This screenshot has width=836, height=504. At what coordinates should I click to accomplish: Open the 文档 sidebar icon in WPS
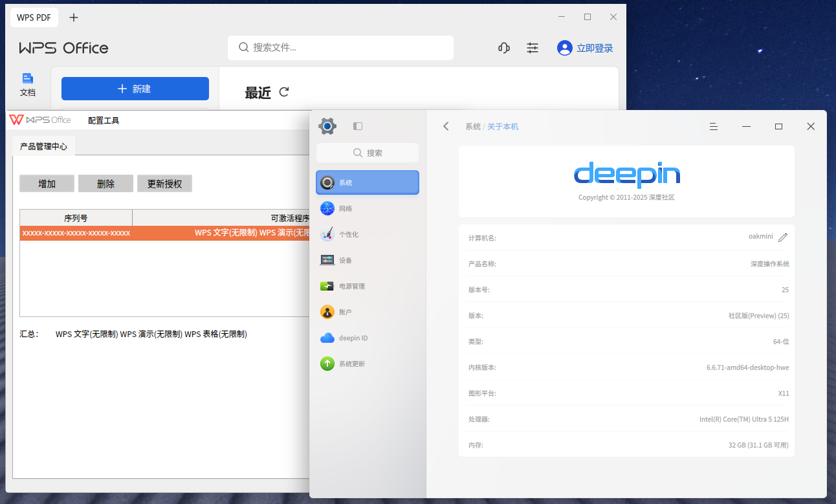click(28, 85)
